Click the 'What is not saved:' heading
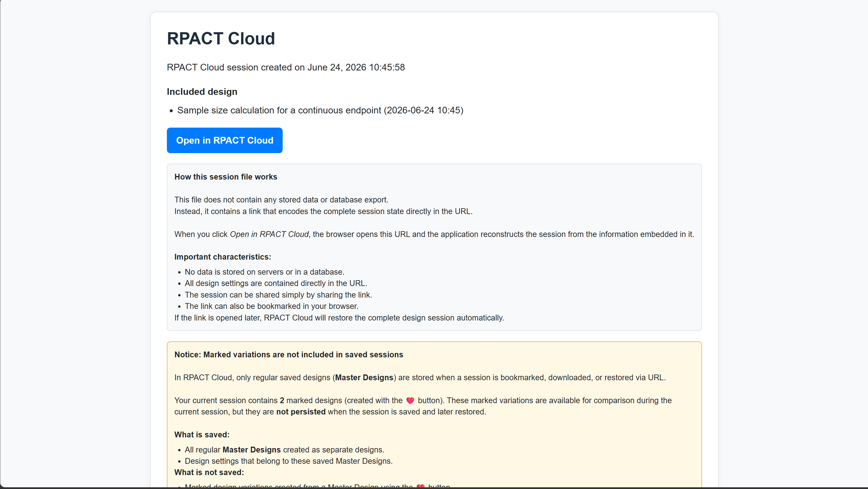Image resolution: width=868 pixels, height=489 pixels. [x=209, y=472]
